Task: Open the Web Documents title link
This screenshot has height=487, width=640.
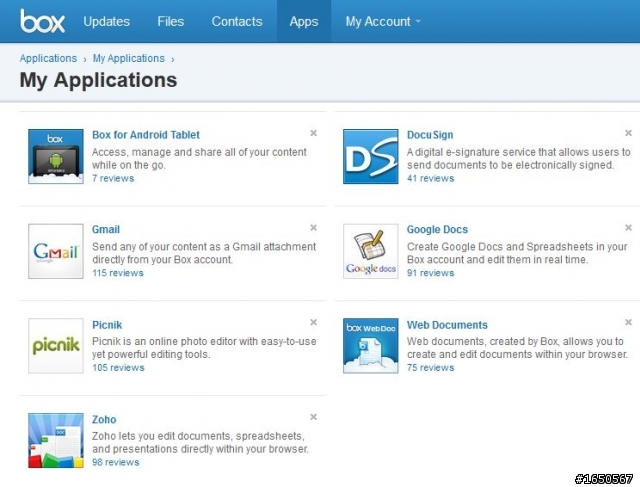Action: tap(447, 325)
